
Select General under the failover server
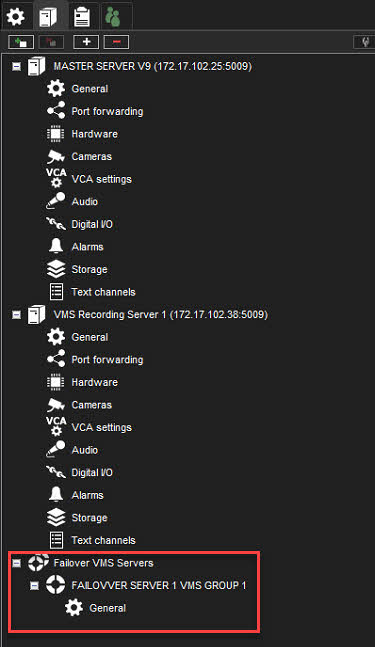click(96, 608)
